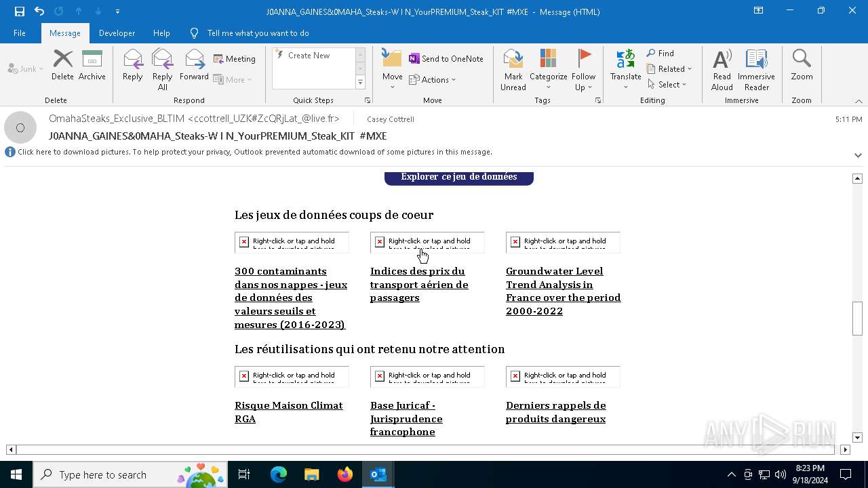The height and width of the screenshot is (488, 868).
Task: Send message to OneNote
Action: (x=446, y=59)
